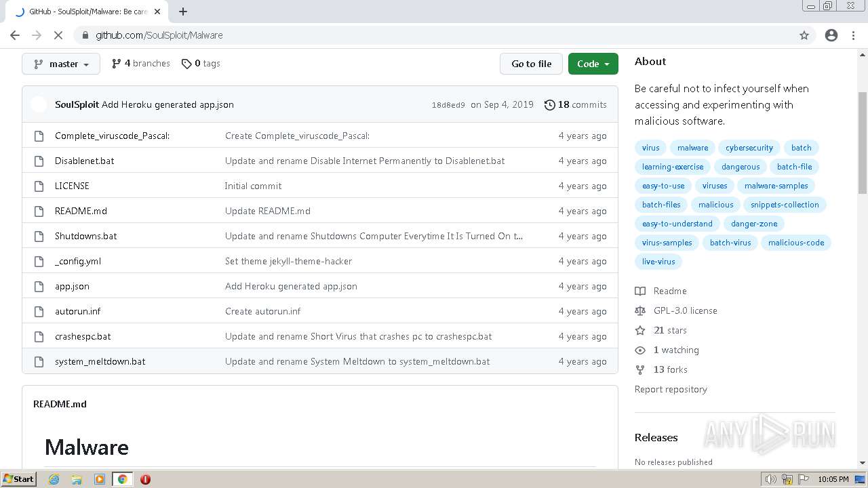The image size is (868, 488).
Task: Click the file icon beside README.md row
Action: (x=39, y=211)
